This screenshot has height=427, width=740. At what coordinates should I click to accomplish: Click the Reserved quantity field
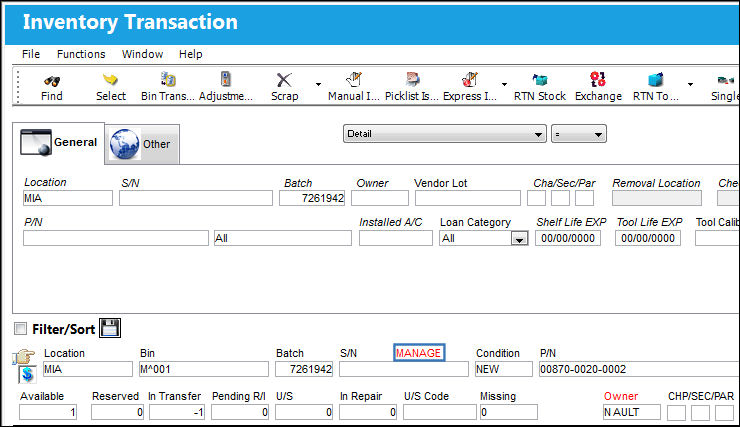pyautogui.click(x=118, y=412)
